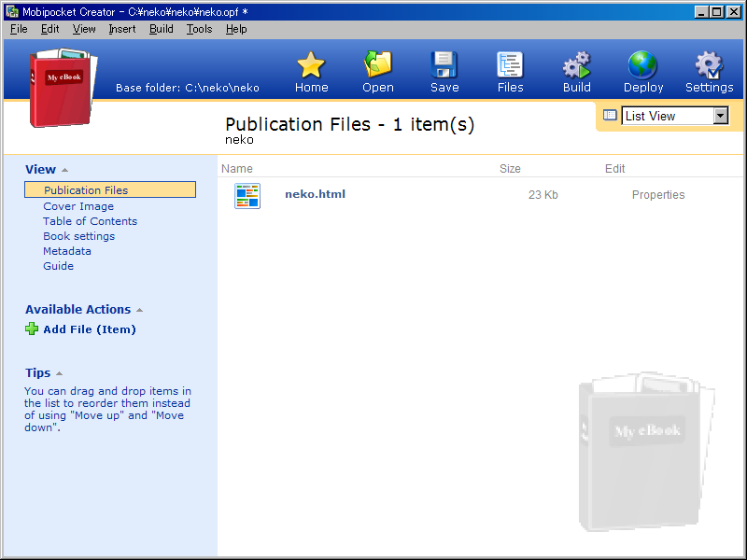Click the 23 Kb size value
747x560 pixels.
coord(543,195)
